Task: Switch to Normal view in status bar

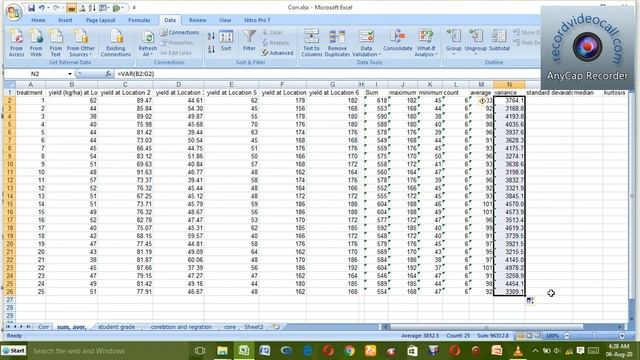Action: [x=521, y=336]
